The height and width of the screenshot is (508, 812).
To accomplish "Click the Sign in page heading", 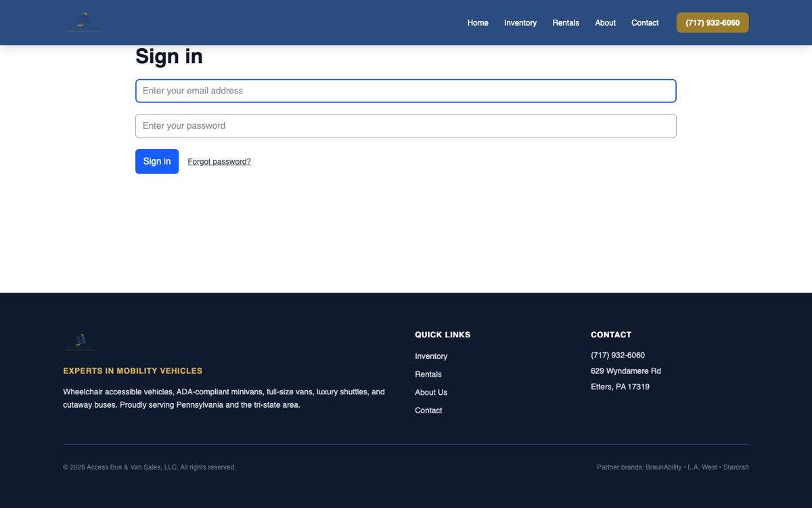I will (x=169, y=56).
